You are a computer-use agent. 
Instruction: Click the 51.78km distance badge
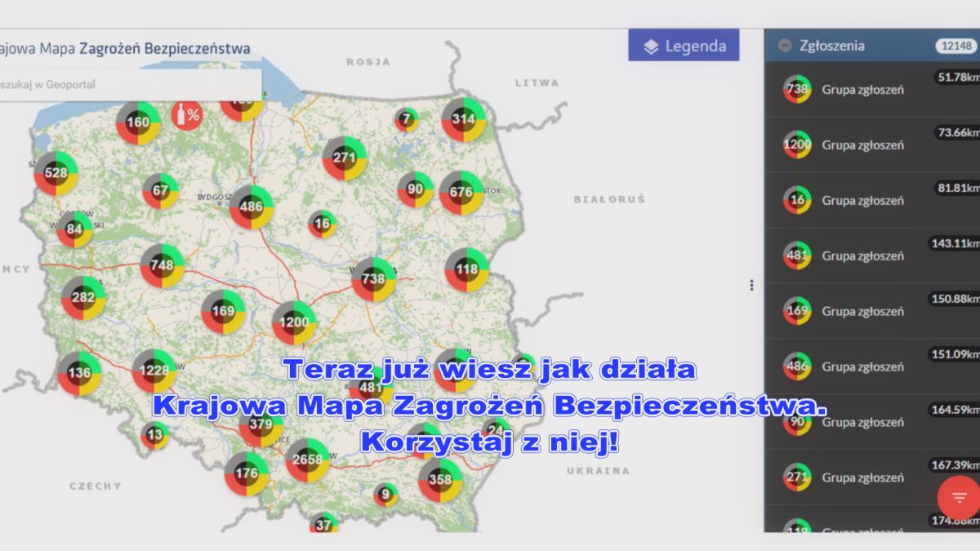[957, 77]
